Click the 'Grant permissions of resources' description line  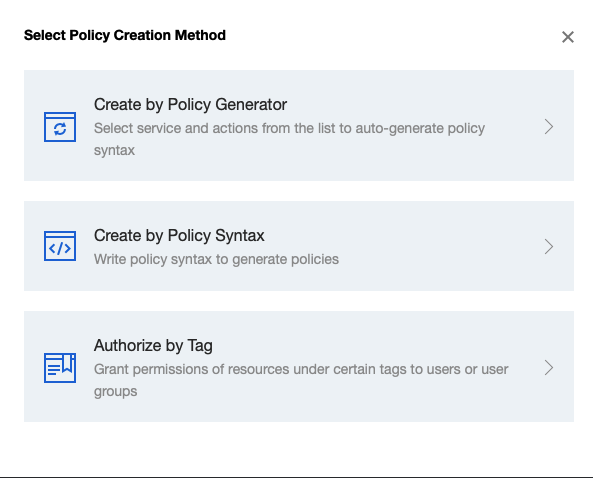tap(301, 369)
